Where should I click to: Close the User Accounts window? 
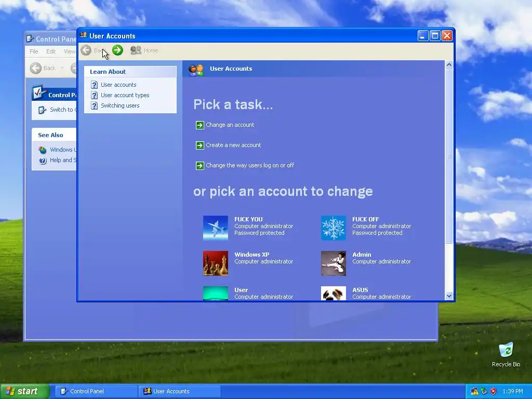pyautogui.click(x=447, y=36)
